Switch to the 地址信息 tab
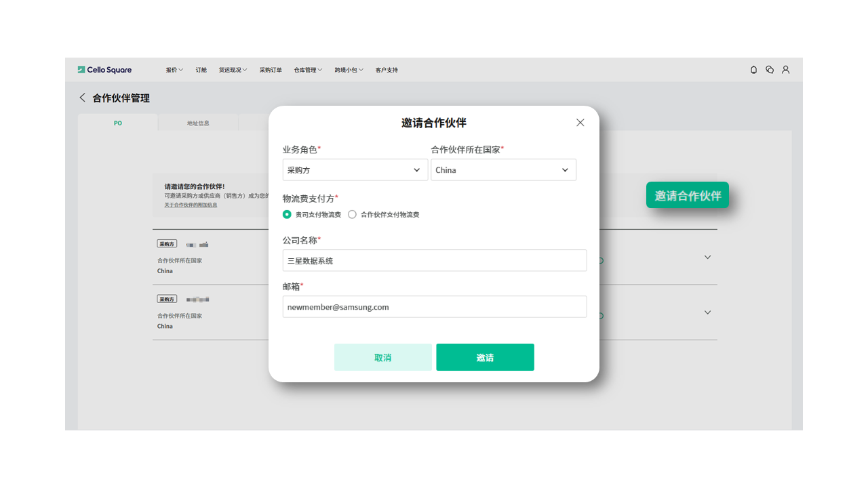 click(197, 122)
